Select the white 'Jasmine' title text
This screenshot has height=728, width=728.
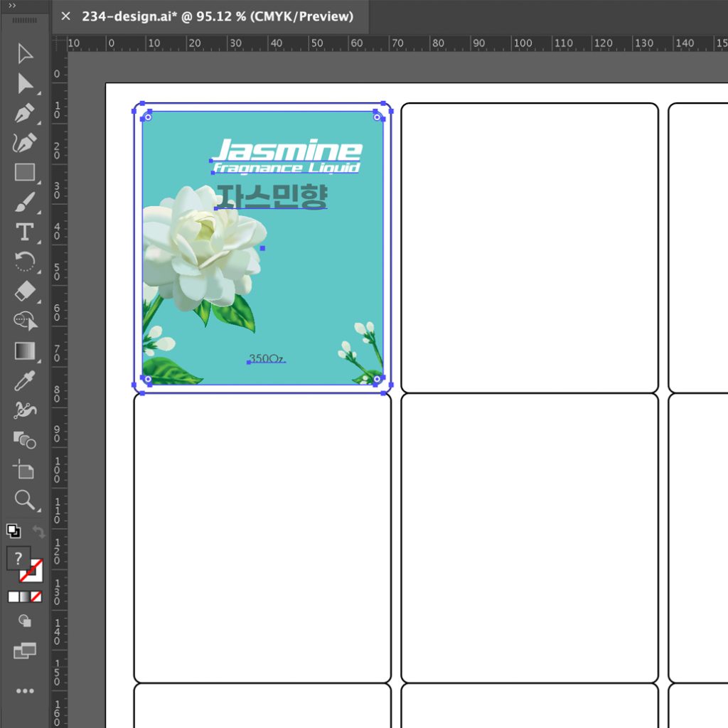(x=288, y=149)
